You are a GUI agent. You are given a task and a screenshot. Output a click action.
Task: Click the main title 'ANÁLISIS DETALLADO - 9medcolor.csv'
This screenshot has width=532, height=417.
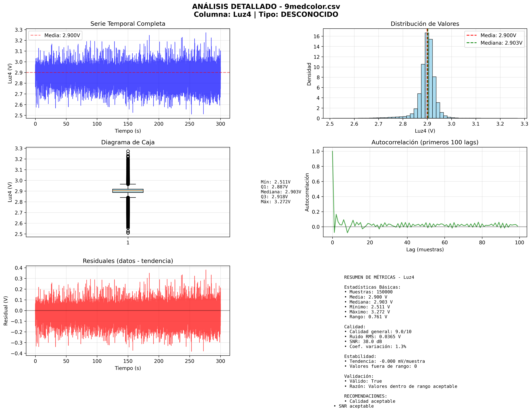[266, 7]
